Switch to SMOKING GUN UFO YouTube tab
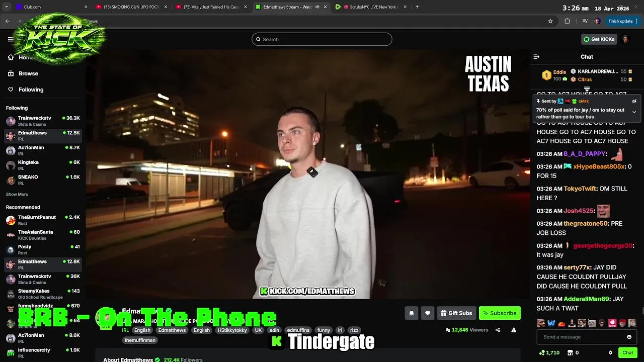The image size is (644, 362). (x=131, y=7)
